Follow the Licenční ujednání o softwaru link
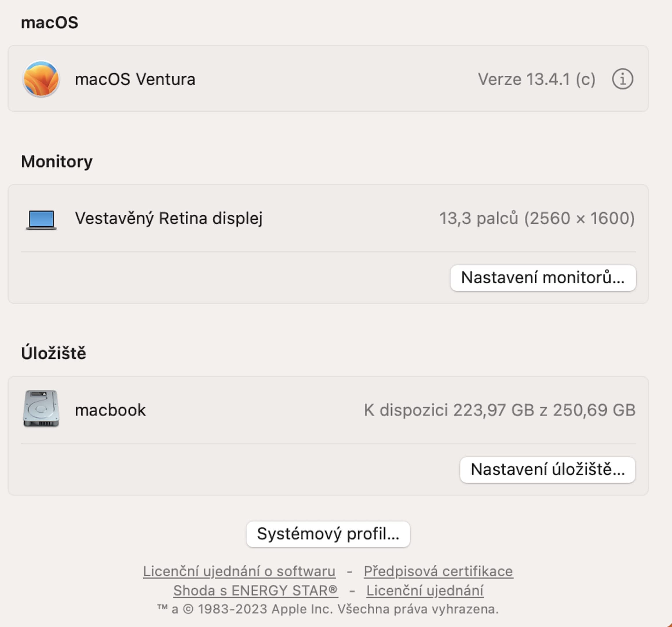672x627 pixels. (239, 571)
